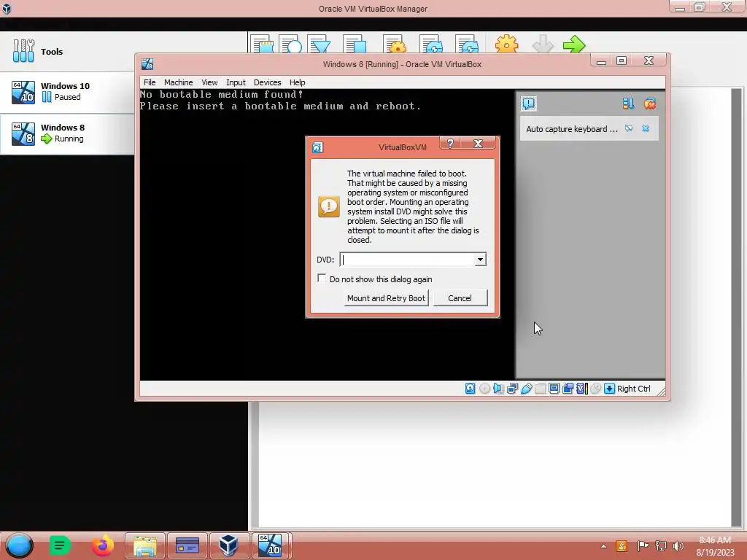Click the green Show arrow in Manager
The width and height of the screenshot is (747, 560).
[574, 44]
